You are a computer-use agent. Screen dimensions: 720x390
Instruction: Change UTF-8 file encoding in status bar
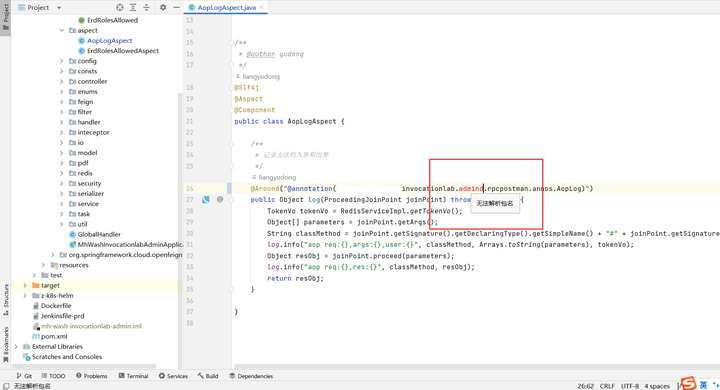pos(630,386)
